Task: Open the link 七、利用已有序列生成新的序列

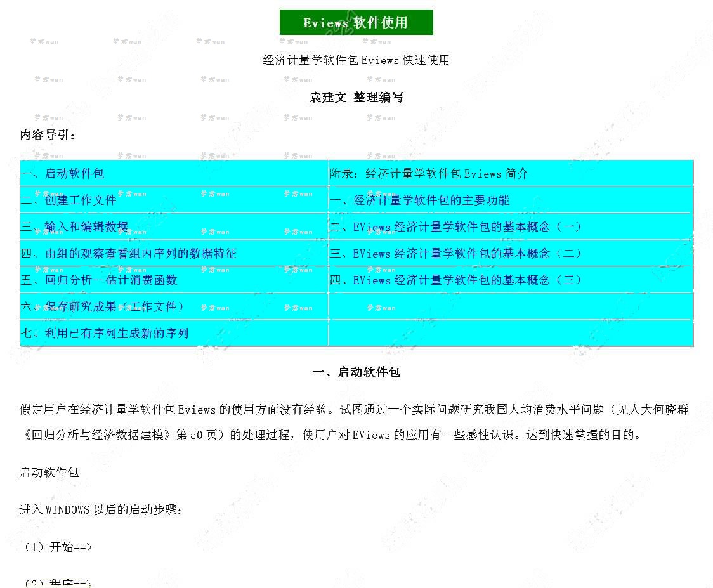Action: (105, 334)
